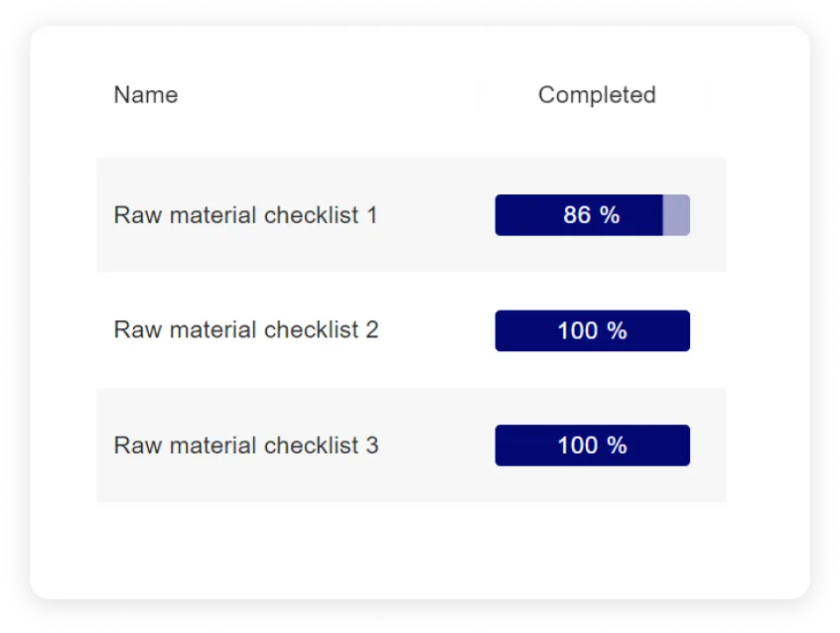Click the Name column header
This screenshot has width=840, height=633.
145,94
